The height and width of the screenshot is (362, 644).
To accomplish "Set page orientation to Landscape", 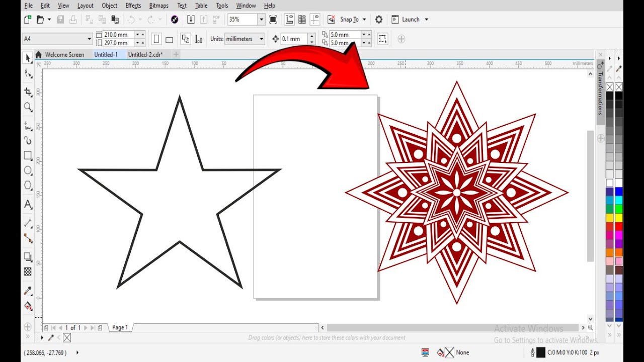I will [x=169, y=39].
